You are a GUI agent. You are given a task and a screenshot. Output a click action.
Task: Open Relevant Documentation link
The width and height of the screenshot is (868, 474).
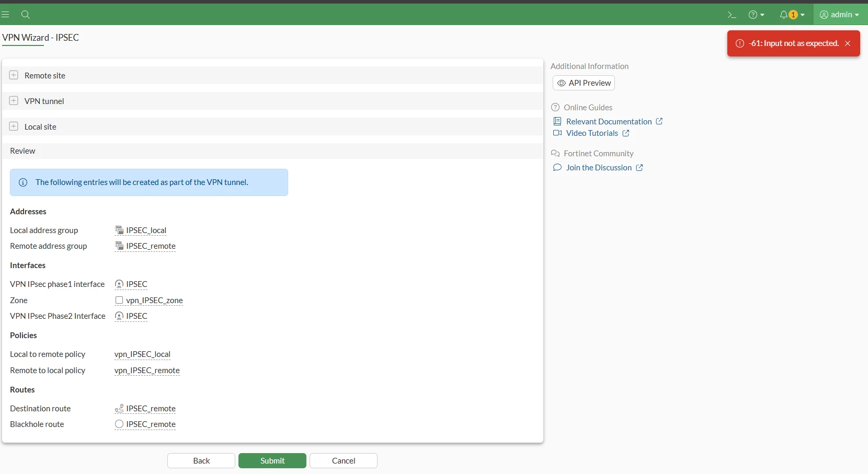point(609,121)
